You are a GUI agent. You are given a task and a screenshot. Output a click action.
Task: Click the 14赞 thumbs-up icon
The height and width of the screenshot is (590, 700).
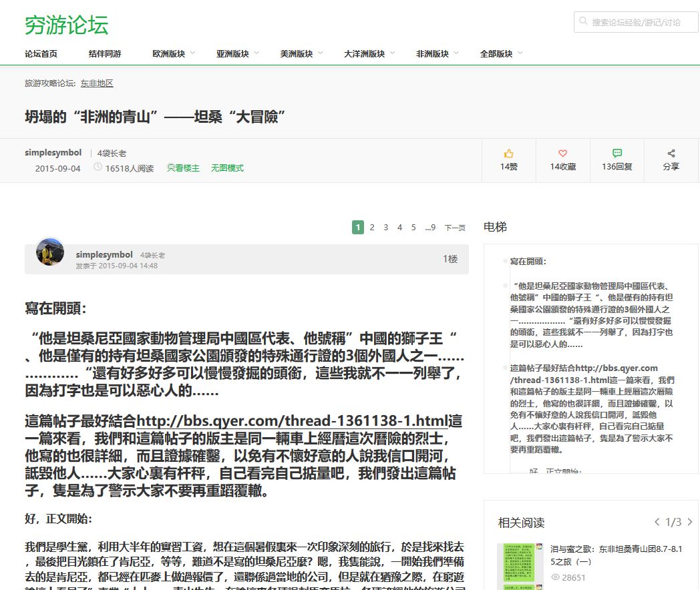[508, 154]
